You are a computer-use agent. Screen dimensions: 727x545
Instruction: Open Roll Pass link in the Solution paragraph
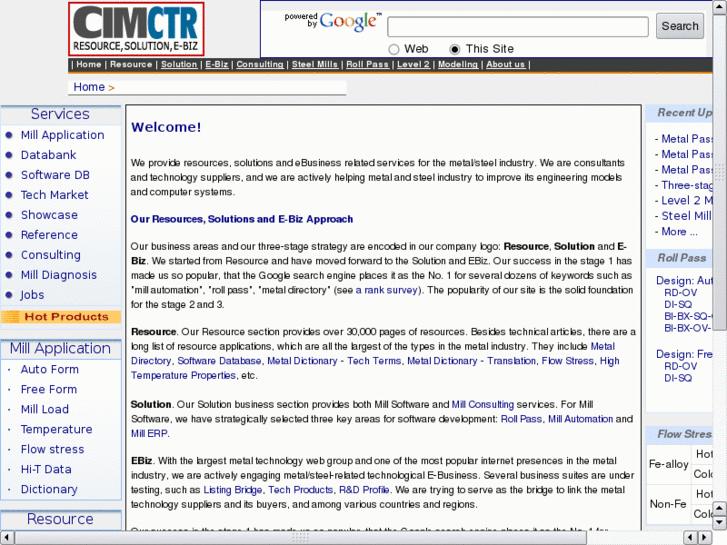point(521,419)
